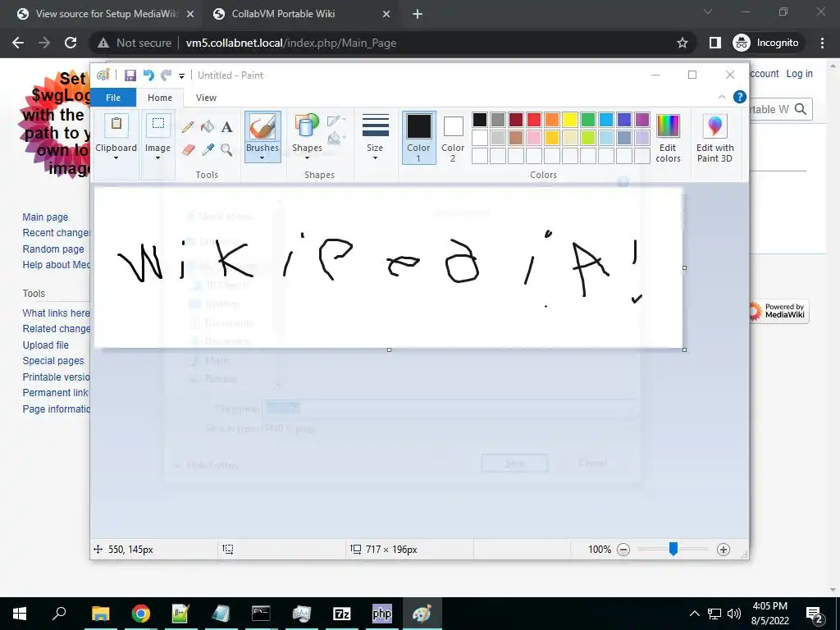
Task: Click the Redo arrow in Paint's title bar
Action: (167, 75)
